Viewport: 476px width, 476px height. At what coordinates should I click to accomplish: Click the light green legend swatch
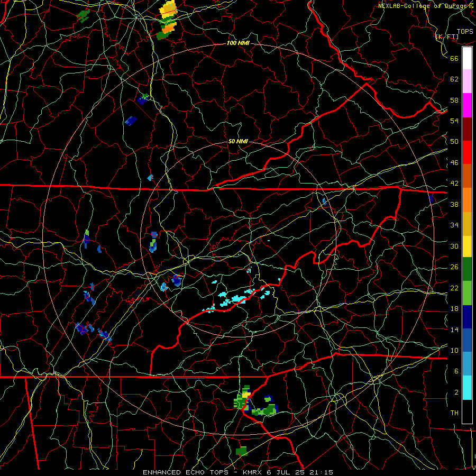click(x=467, y=293)
